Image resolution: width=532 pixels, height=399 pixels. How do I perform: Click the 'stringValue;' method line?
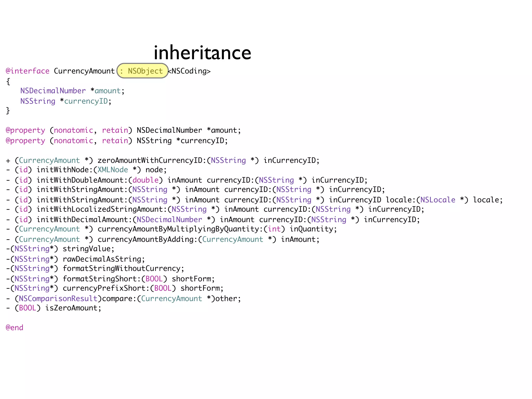60,249
